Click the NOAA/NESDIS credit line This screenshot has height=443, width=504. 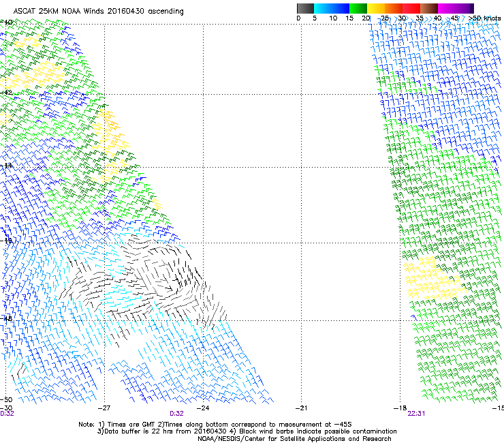[294, 439]
